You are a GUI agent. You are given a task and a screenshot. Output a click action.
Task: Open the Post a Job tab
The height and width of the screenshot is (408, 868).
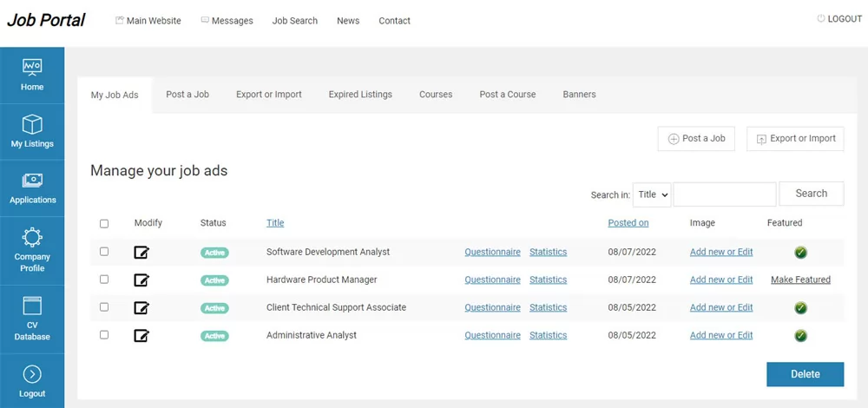(187, 94)
